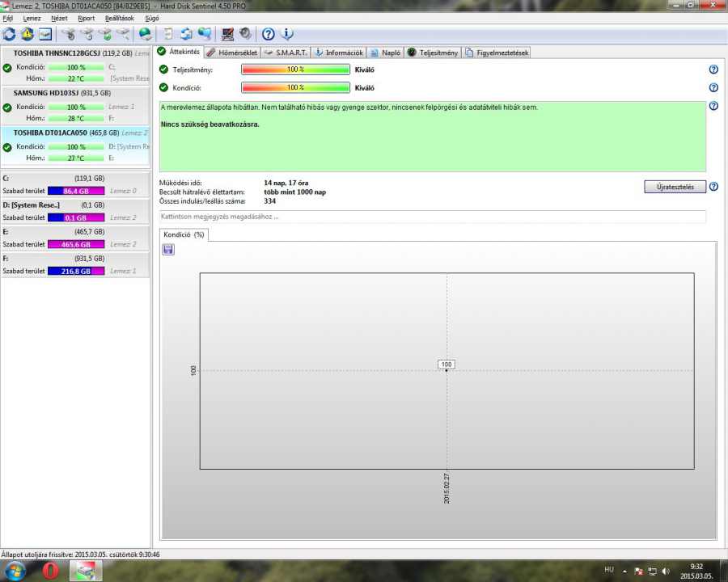
Task: Switch to the Áttekintés tab
Action: [x=179, y=52]
